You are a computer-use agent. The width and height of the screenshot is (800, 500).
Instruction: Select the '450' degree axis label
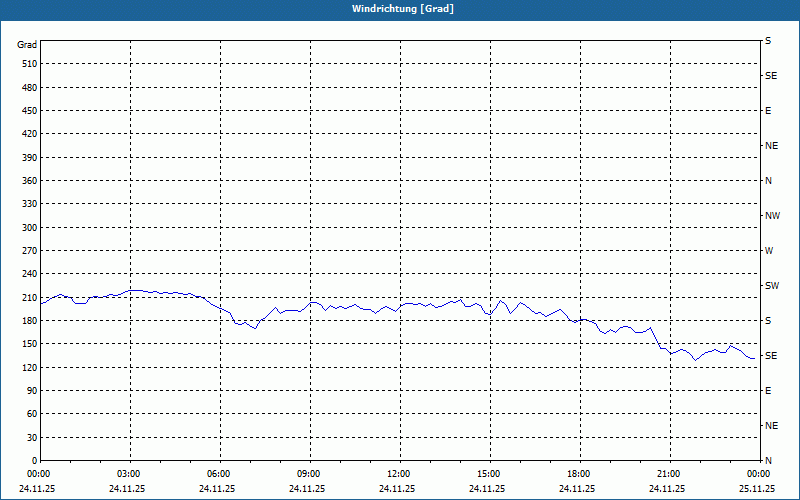[x=30, y=111]
